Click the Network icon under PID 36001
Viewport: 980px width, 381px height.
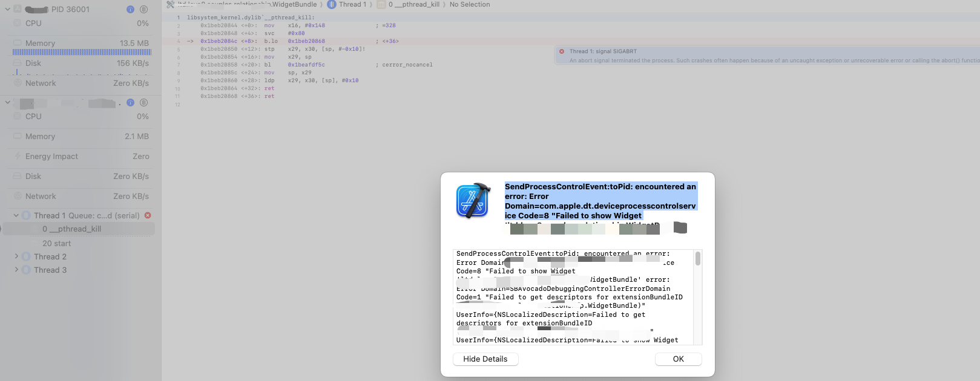click(18, 83)
